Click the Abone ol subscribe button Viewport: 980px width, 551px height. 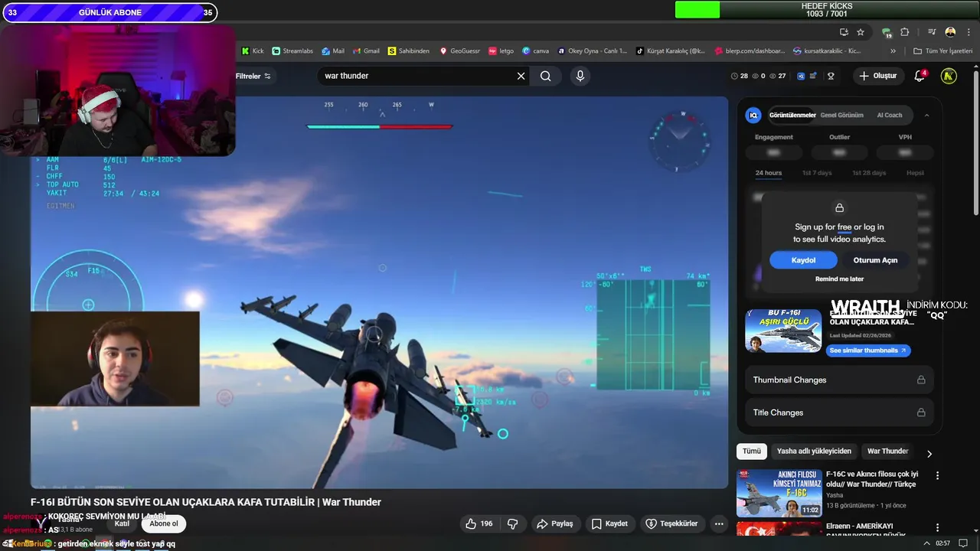pos(164,523)
